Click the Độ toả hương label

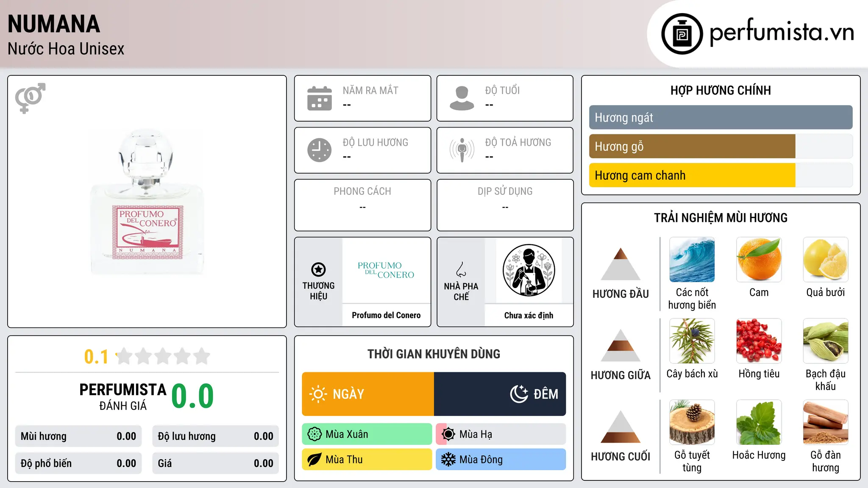[x=518, y=142]
